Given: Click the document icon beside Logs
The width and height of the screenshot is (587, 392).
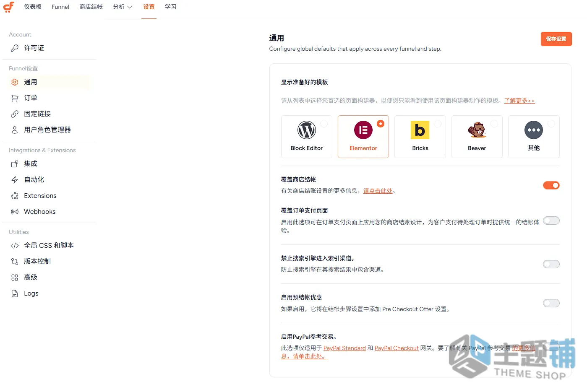Looking at the screenshot, I should [x=15, y=293].
